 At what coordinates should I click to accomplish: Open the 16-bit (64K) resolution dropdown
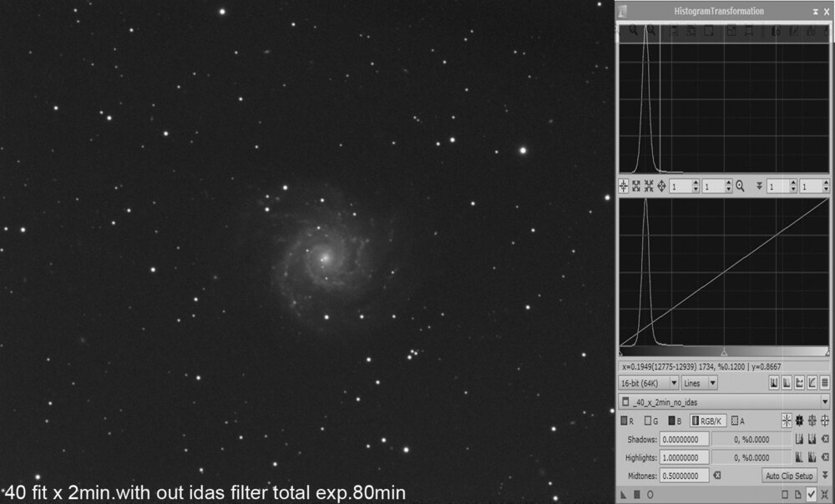tap(648, 383)
